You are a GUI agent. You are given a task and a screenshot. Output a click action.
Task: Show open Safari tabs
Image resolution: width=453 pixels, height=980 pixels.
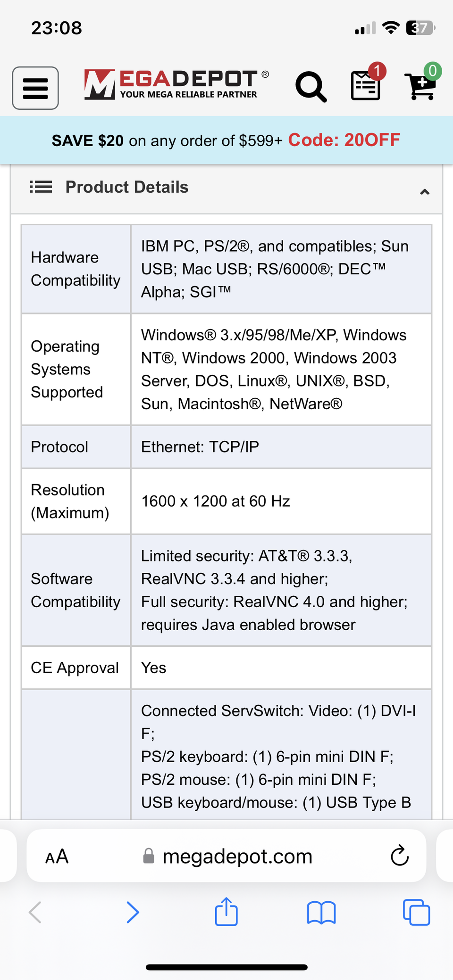416,913
